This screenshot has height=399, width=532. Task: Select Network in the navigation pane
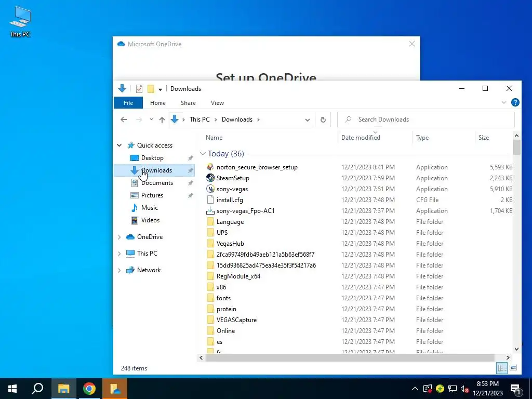point(149,270)
